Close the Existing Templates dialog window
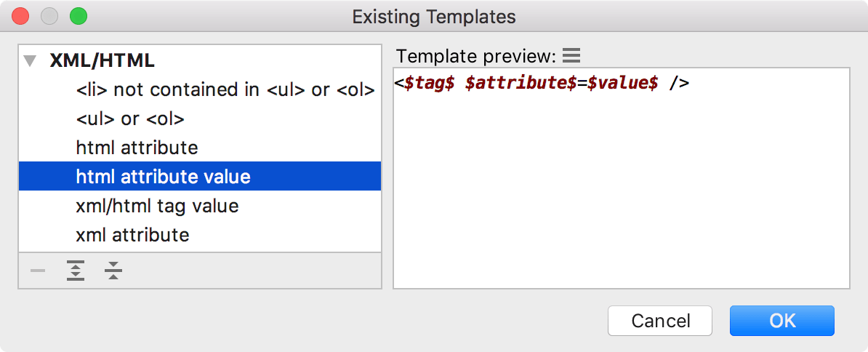Viewport: 868px width, 352px height. (20, 15)
